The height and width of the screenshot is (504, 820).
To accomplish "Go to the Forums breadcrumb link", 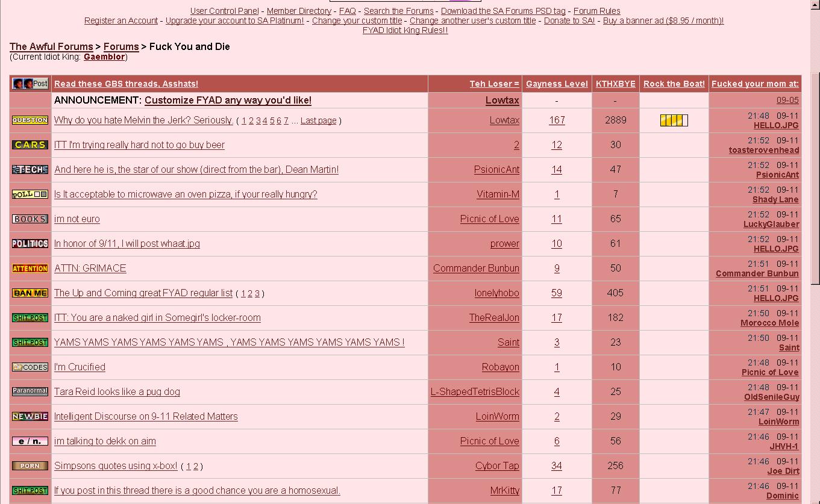I will [121, 46].
